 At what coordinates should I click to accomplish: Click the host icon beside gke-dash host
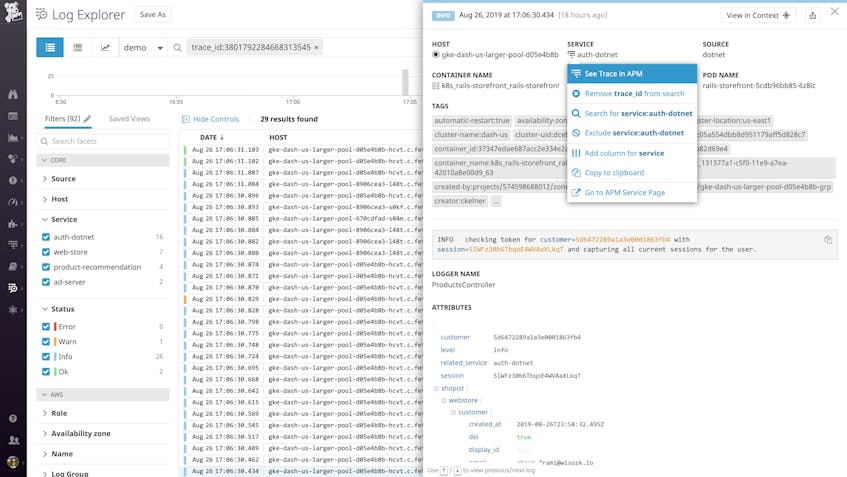[x=436, y=55]
